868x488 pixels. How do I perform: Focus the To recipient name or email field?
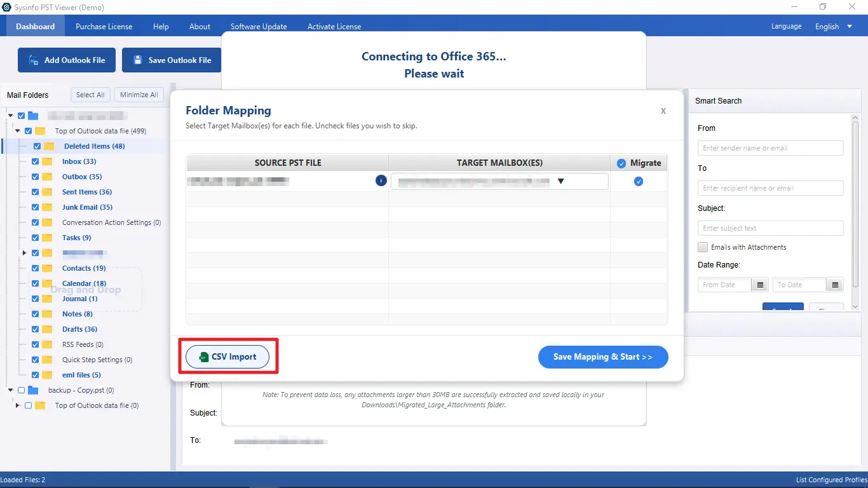pyautogui.click(x=771, y=188)
